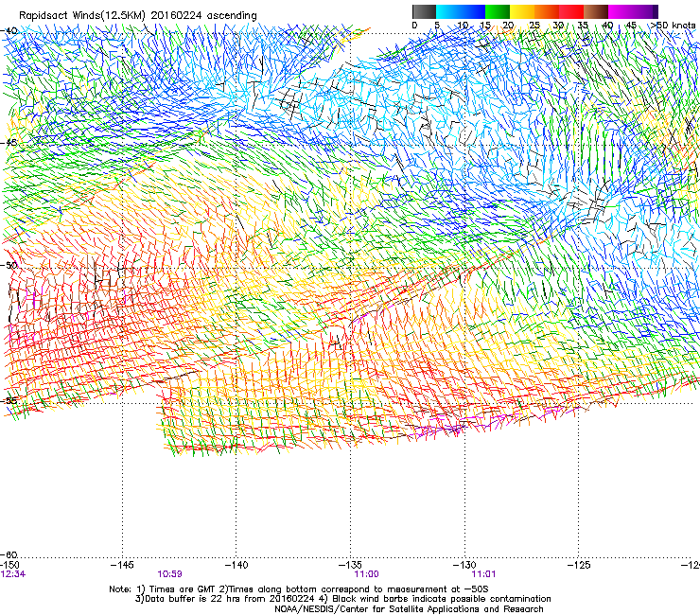Click the '40' tick label on the legend
700x615 pixels.
click(x=607, y=26)
